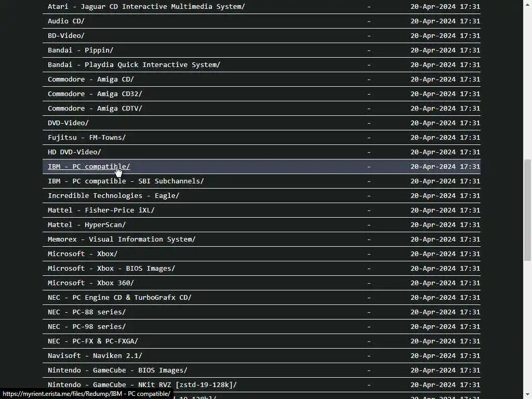Click the size dash in the BD-Video row
Image resolution: width=532 pixels, height=399 pixels.
[x=369, y=36]
